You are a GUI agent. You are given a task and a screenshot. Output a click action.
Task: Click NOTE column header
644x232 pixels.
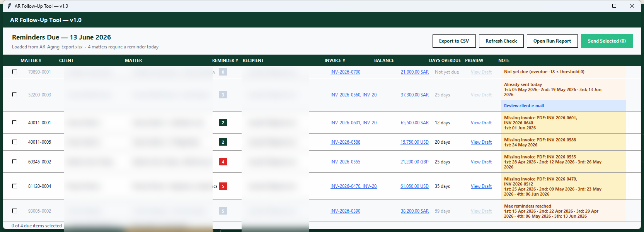point(504,60)
